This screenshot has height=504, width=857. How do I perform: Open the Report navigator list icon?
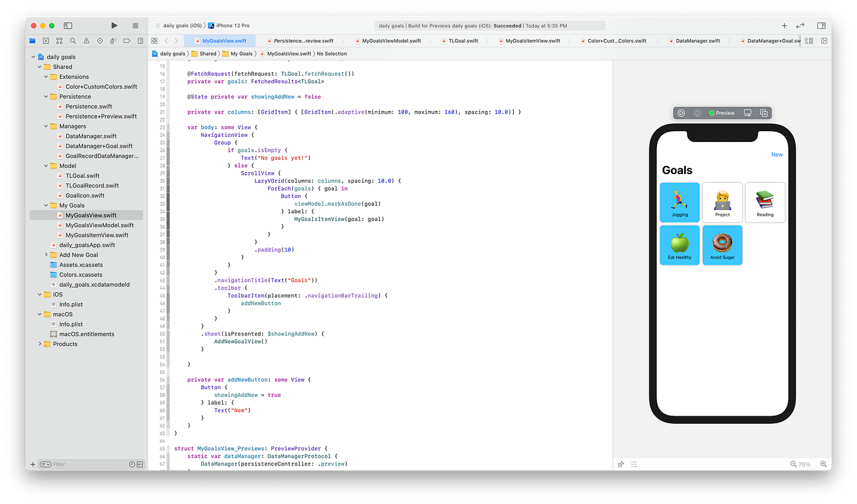point(140,40)
